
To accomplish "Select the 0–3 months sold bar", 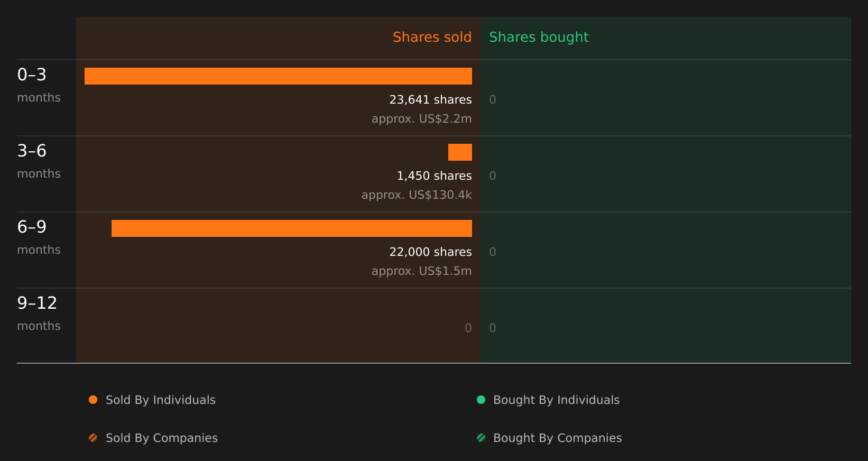I will [278, 76].
